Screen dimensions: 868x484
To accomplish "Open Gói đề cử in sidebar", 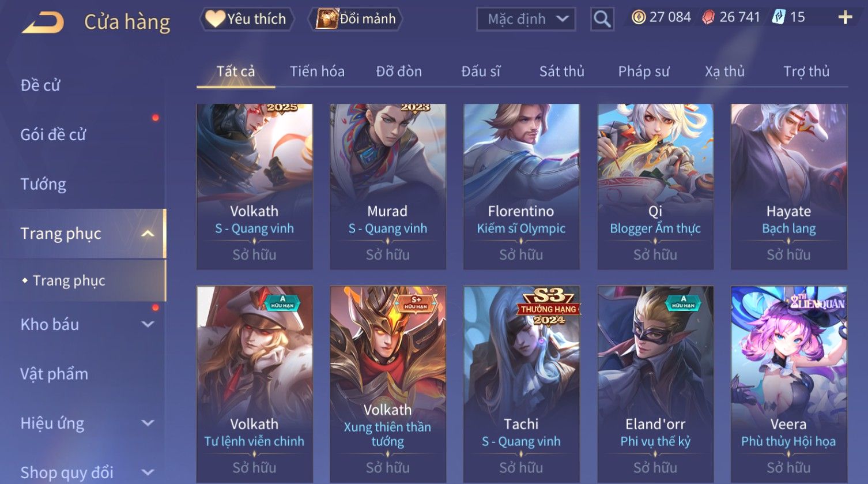I will tap(53, 134).
